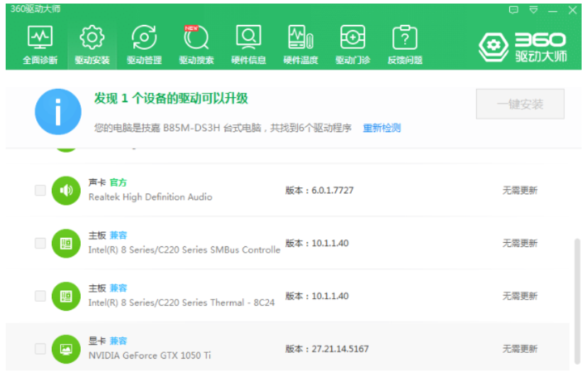Select the 驱动安装 driver install tab

pyautogui.click(x=92, y=45)
